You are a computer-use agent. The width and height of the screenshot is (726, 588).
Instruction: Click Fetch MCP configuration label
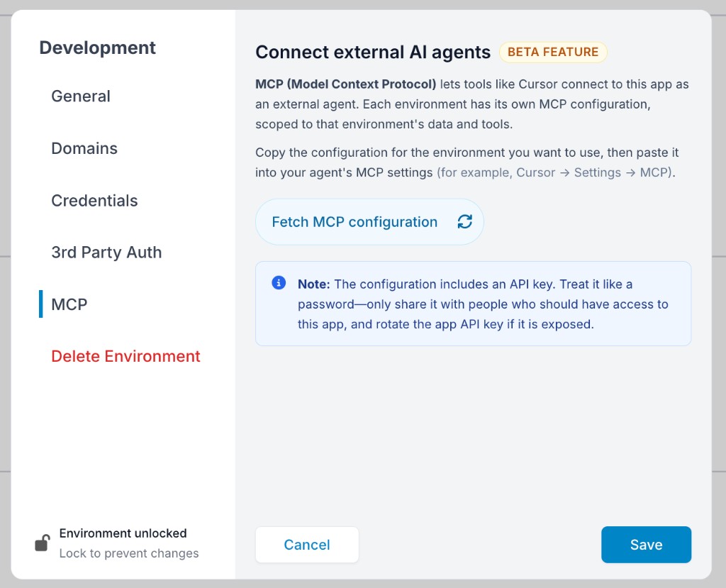coord(354,222)
